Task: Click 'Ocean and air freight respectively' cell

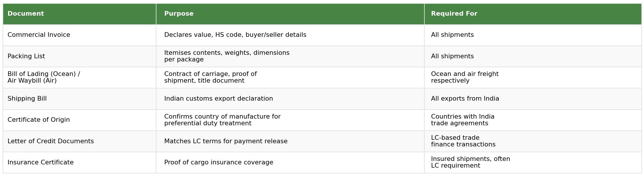Action: (533, 77)
